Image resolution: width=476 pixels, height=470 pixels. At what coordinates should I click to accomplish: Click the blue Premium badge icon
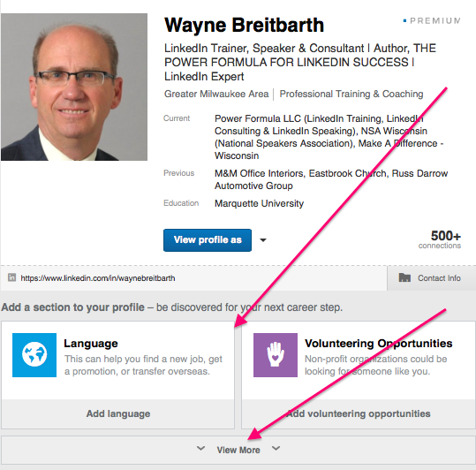(x=404, y=20)
